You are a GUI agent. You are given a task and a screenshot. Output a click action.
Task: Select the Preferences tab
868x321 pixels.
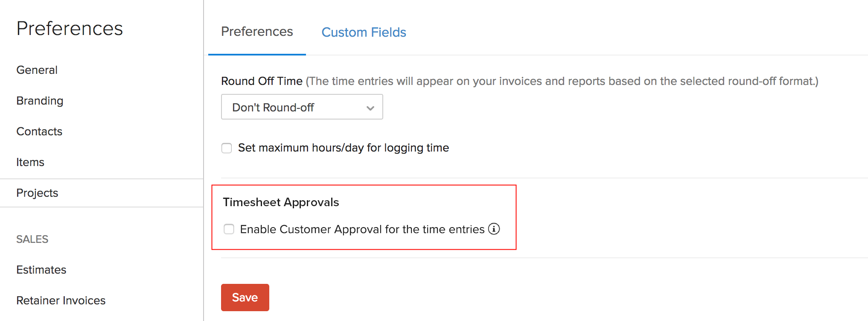point(256,31)
